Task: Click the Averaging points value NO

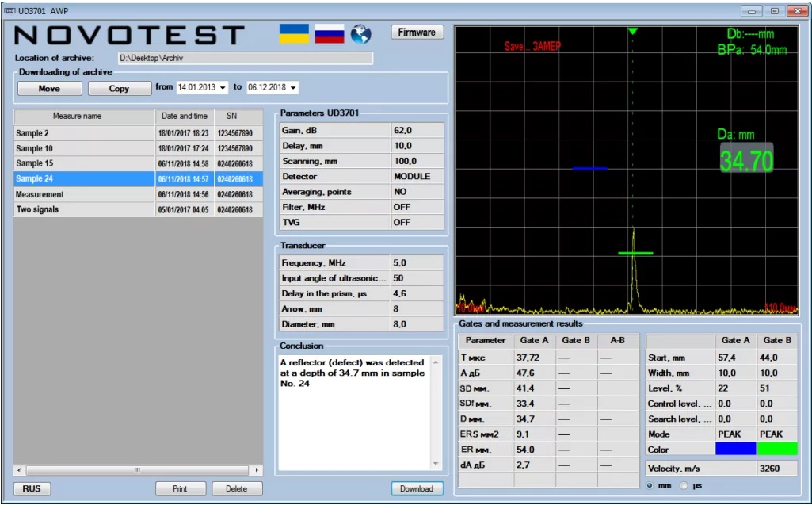Action: (417, 191)
